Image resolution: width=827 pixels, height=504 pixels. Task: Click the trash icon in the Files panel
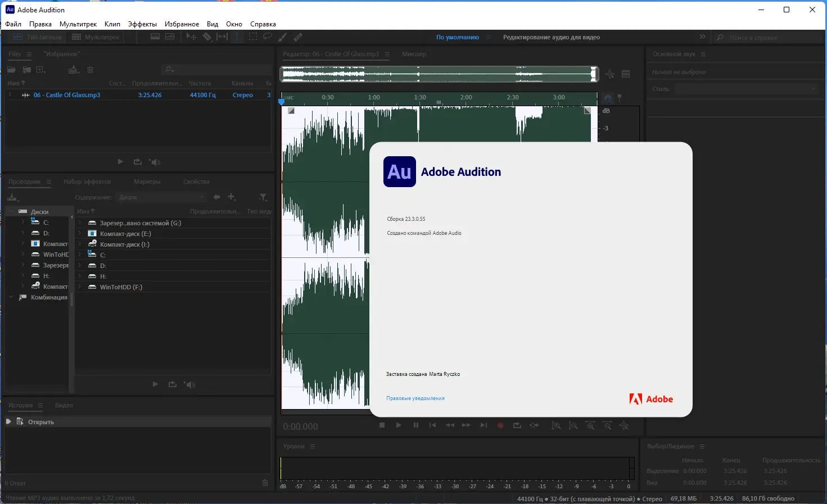tap(90, 70)
